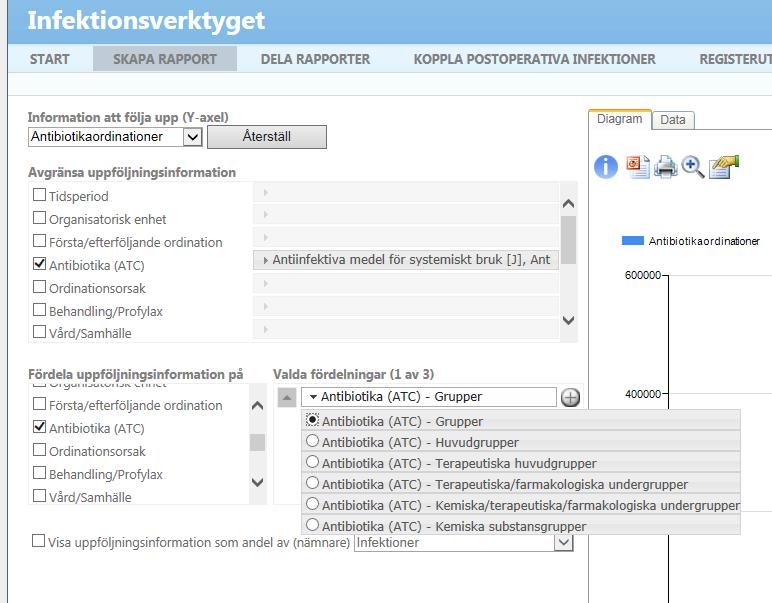Select Kemiska substansgrupper option
The image size is (772, 603).
(312, 525)
